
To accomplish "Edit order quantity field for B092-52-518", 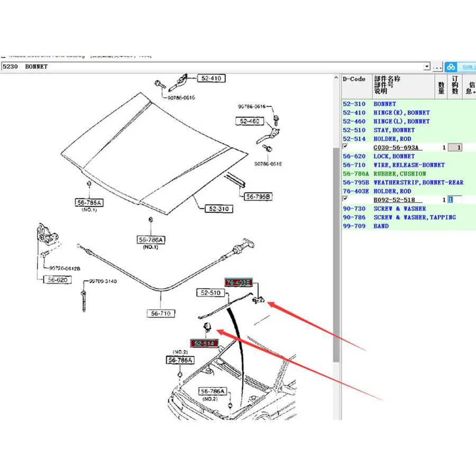I will click(x=455, y=200).
